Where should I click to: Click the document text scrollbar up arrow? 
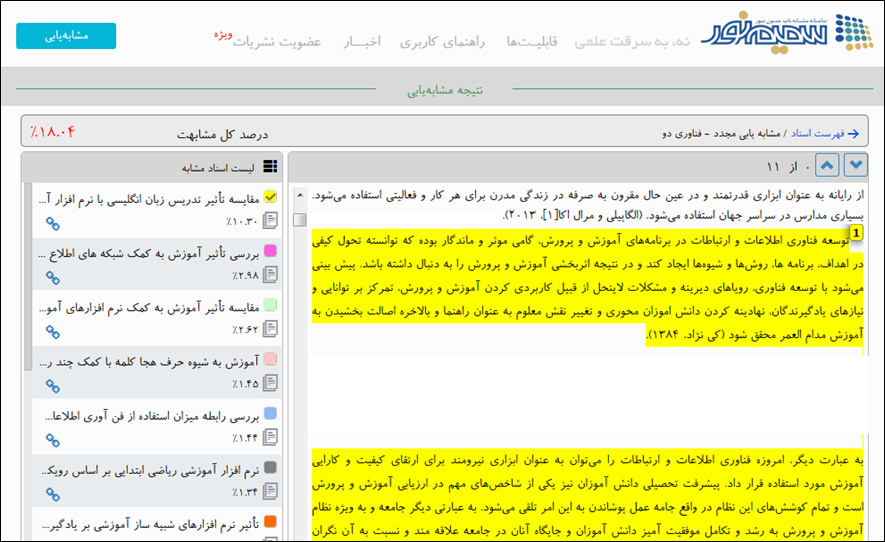click(300, 195)
